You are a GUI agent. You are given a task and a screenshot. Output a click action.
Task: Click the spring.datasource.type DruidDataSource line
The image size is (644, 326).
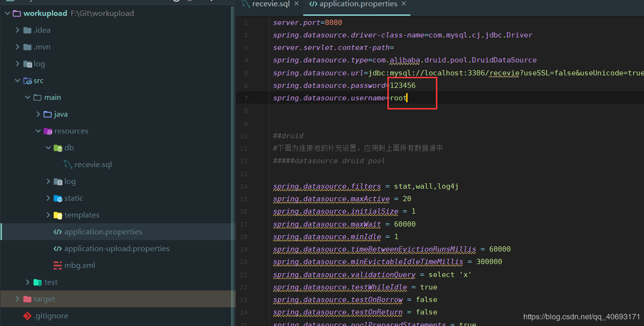click(405, 60)
